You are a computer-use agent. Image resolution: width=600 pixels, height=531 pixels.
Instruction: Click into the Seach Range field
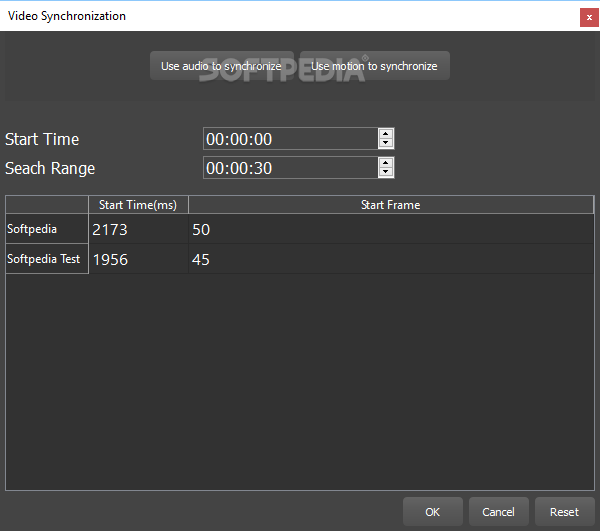(x=290, y=168)
